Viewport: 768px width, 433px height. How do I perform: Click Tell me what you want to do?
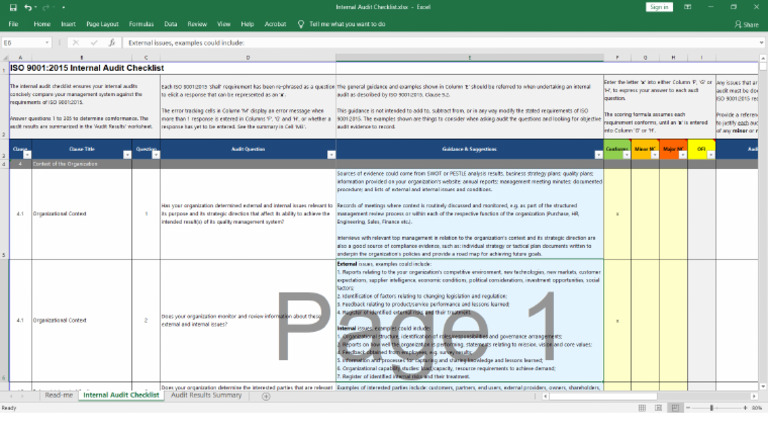point(347,24)
